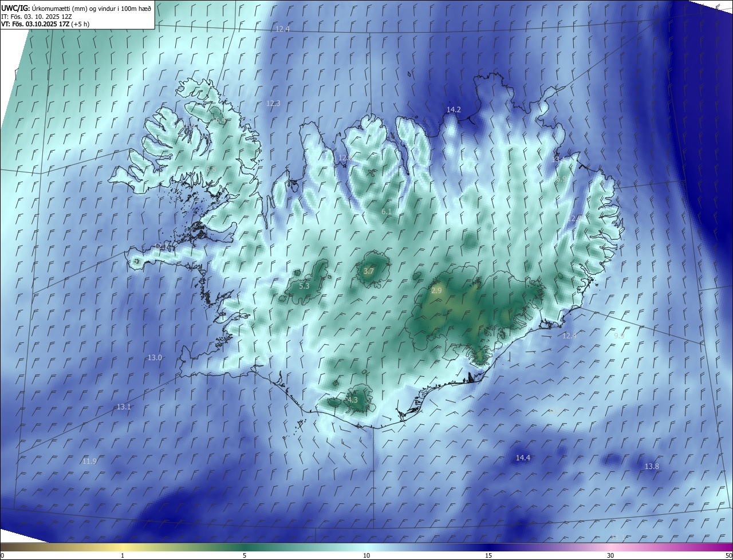Click the 12.3 value label
Image resolution: width=733 pixels, height=560 pixels.
click(273, 104)
